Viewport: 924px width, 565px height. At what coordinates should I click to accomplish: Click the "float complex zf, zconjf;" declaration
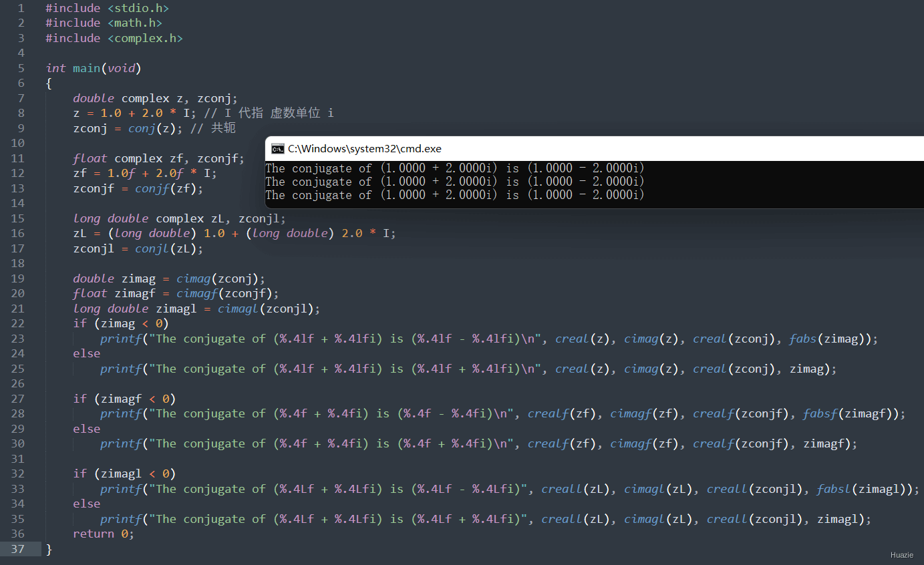coord(158,158)
